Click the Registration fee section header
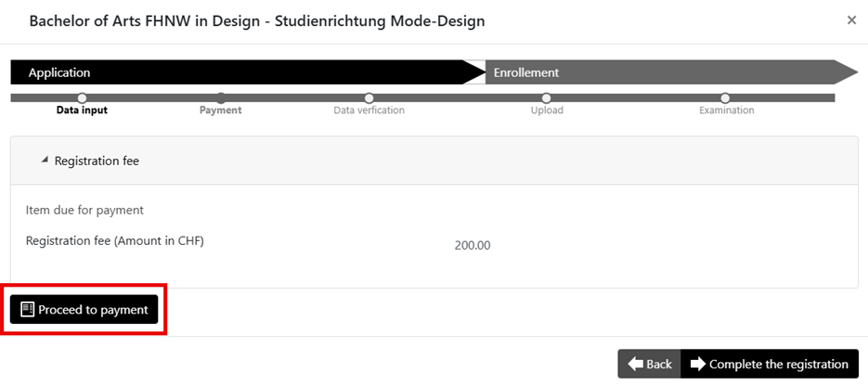Screen dimensions: 868x386 pos(97,161)
